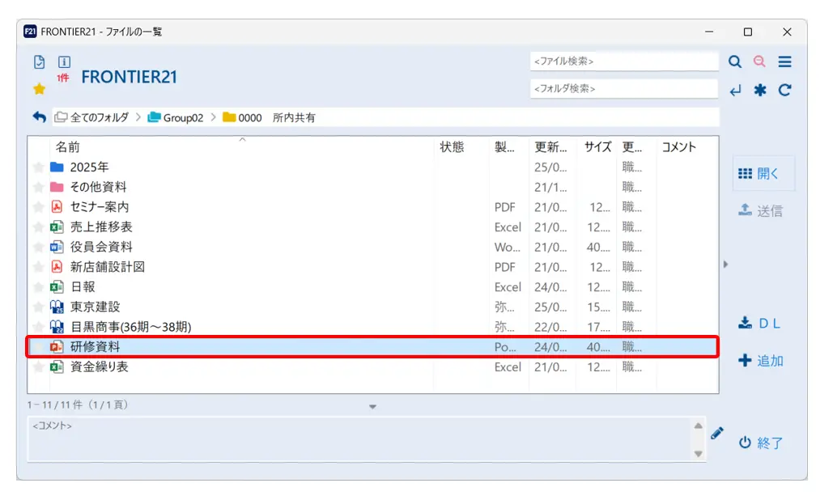Click the refresh arrow icon
833x504 pixels.
784,91
